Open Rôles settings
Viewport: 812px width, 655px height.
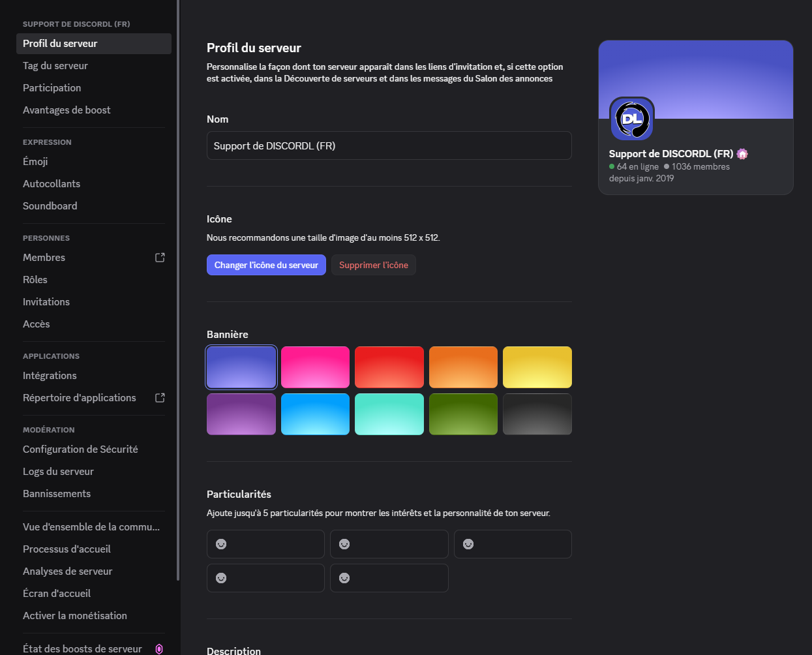pyautogui.click(x=94, y=280)
